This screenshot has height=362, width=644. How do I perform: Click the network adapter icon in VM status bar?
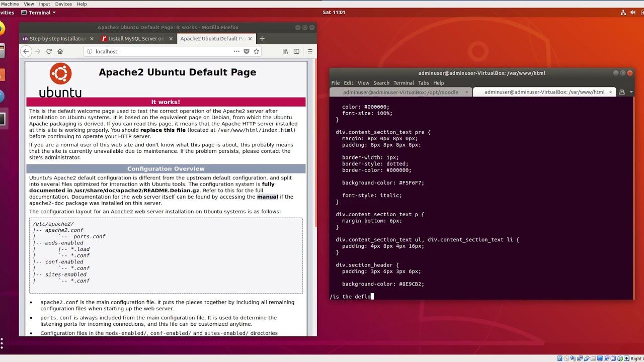[580, 358]
